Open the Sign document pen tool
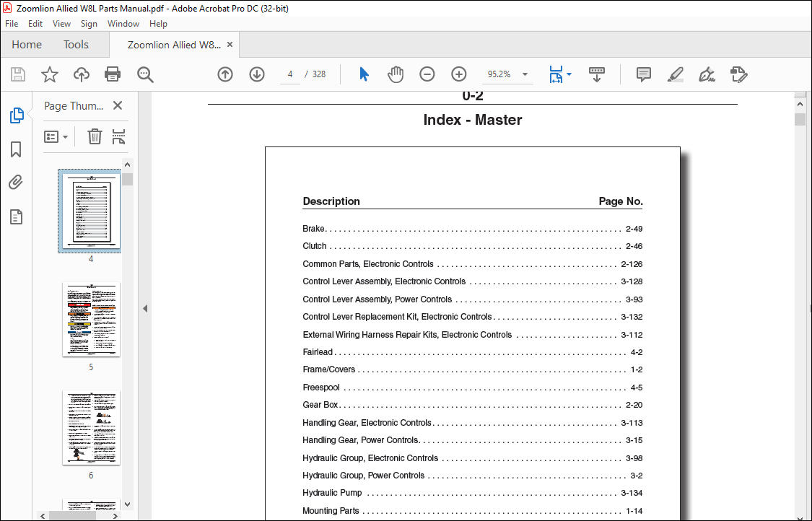Viewport: 812px width, 521px height. click(707, 74)
